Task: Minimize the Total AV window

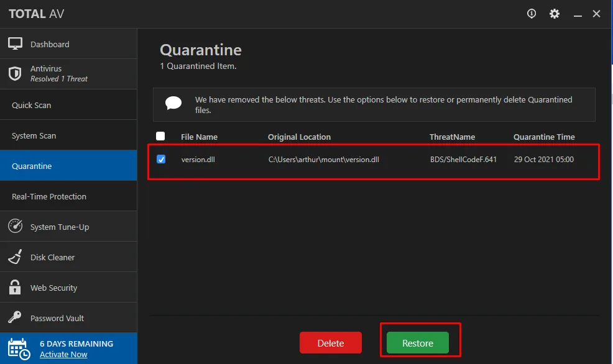Action: (578, 15)
